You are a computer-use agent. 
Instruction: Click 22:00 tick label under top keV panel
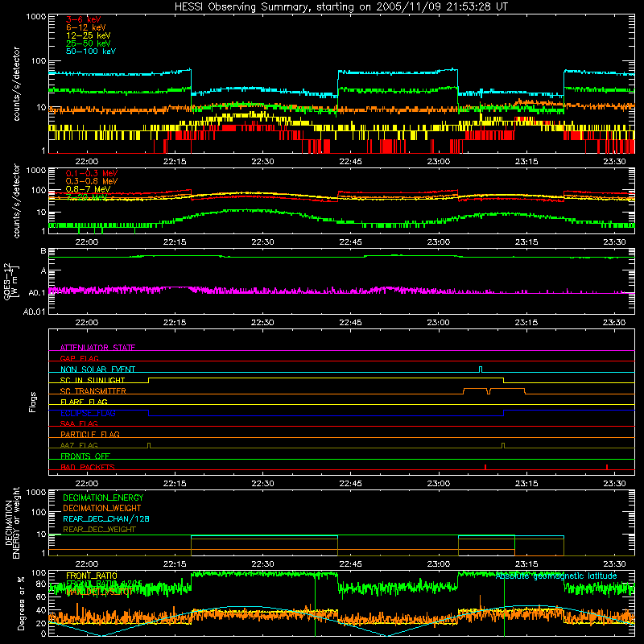click(x=87, y=162)
